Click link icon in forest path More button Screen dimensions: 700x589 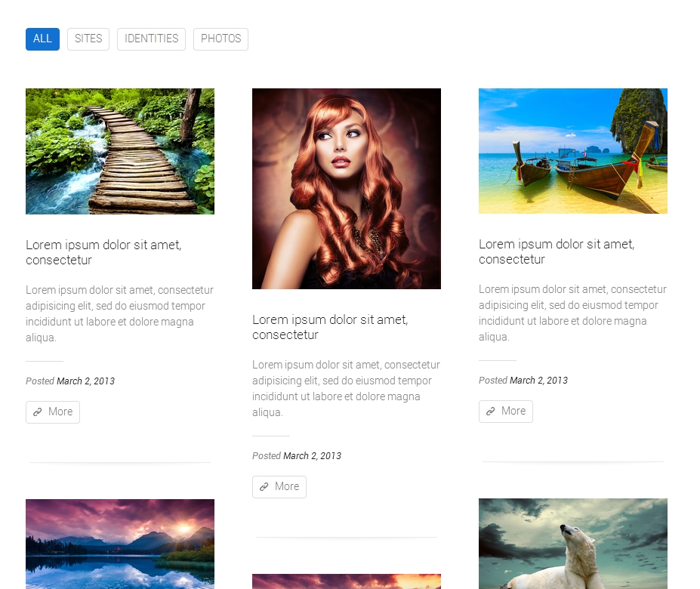click(38, 412)
